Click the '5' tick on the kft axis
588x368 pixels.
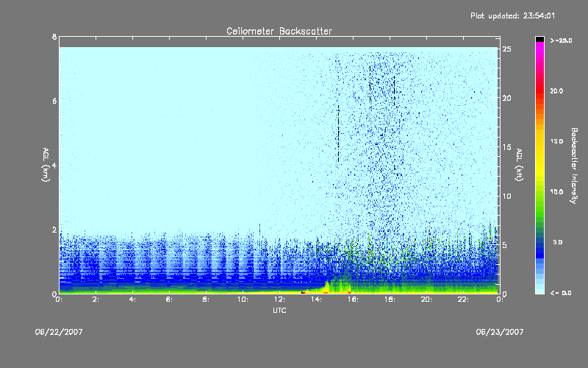point(505,245)
